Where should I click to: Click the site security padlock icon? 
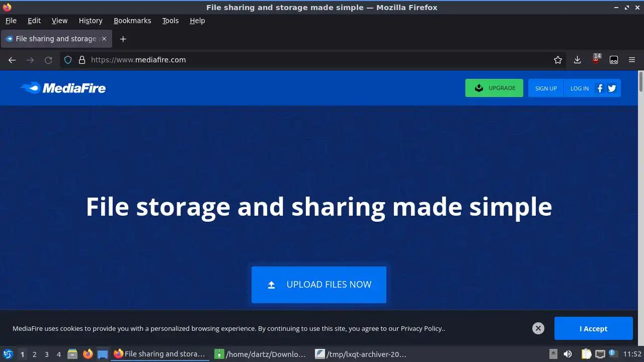pos(82,60)
